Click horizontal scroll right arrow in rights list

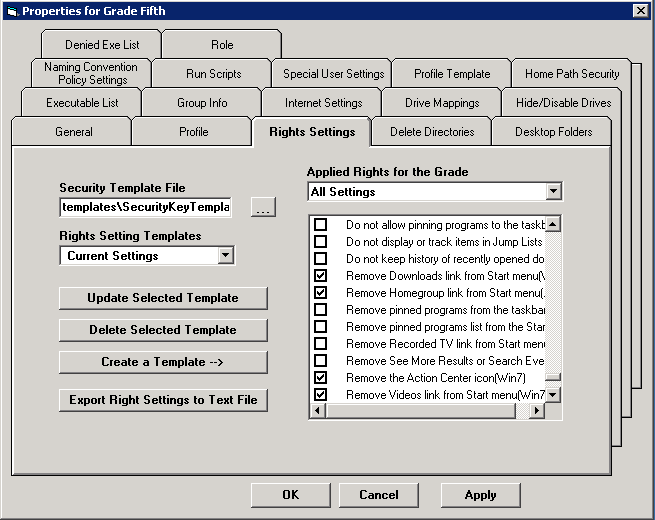pyautogui.click(x=537, y=411)
